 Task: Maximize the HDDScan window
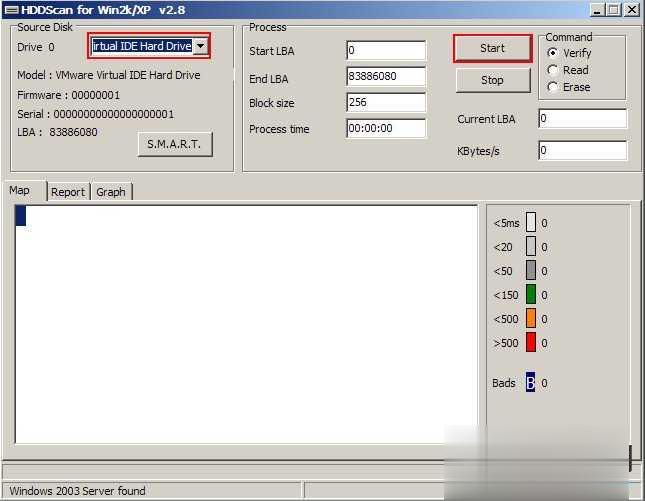click(x=614, y=10)
